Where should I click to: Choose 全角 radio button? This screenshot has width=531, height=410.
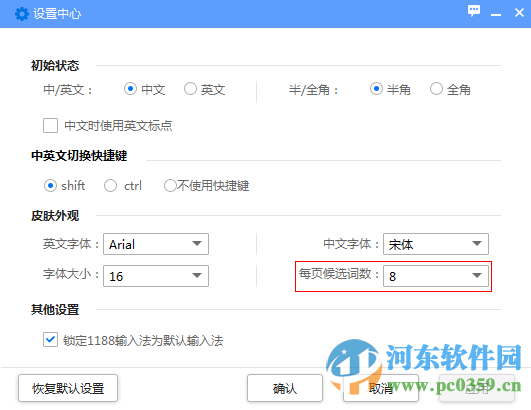pyautogui.click(x=436, y=89)
